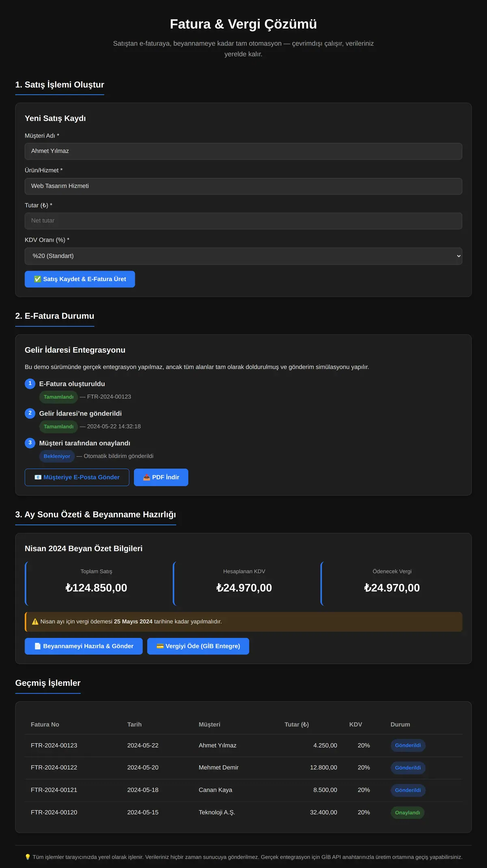The height and width of the screenshot is (868, 487).
Task: Click Beyannameyi Hazırla & Gönder button
Action: [x=84, y=646]
